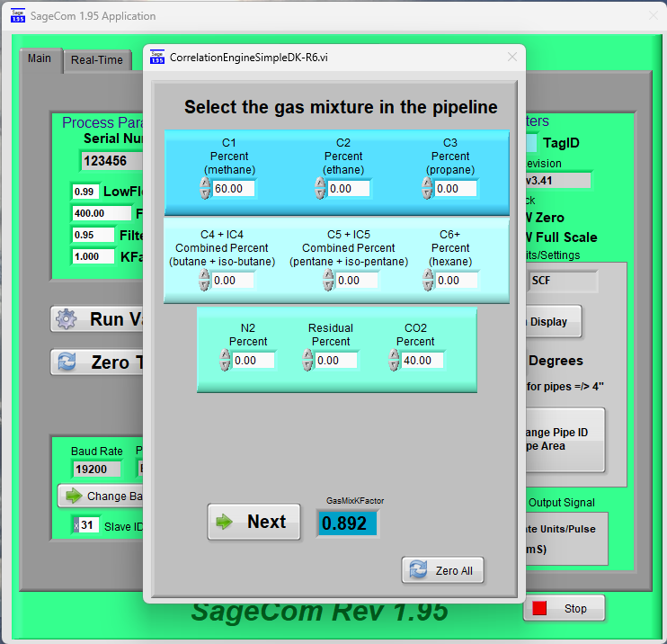Click the GasMixKFactor value 0.892
Viewport: 667px width, 644px height.
(x=347, y=523)
